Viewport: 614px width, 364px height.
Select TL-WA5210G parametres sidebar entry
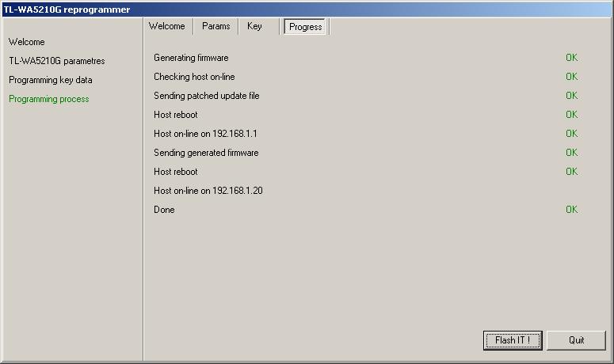pyautogui.click(x=57, y=61)
